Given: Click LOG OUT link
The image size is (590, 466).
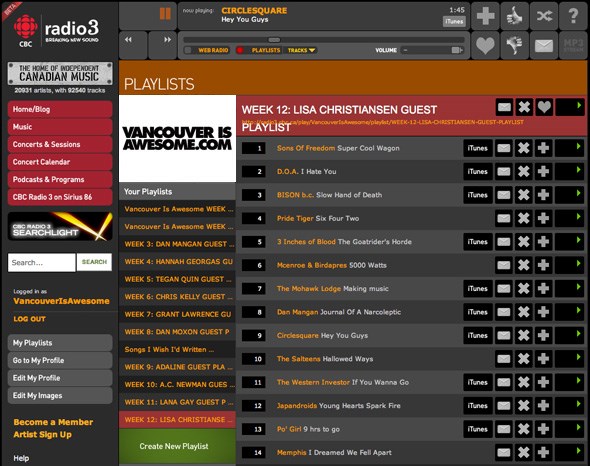Looking at the screenshot, I should [x=29, y=319].
